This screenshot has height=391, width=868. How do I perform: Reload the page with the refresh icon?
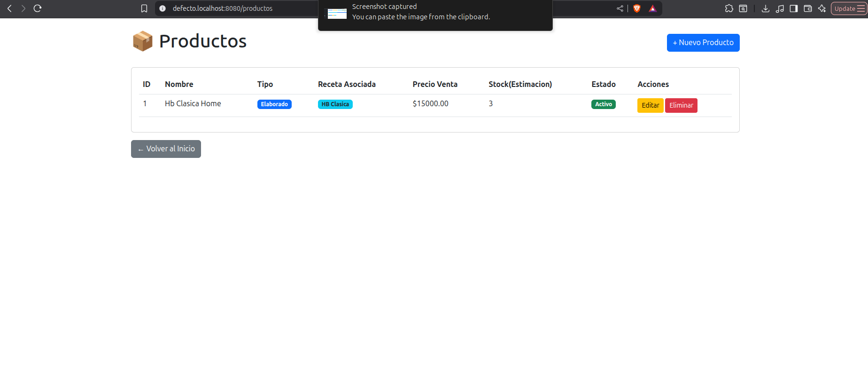click(x=38, y=8)
